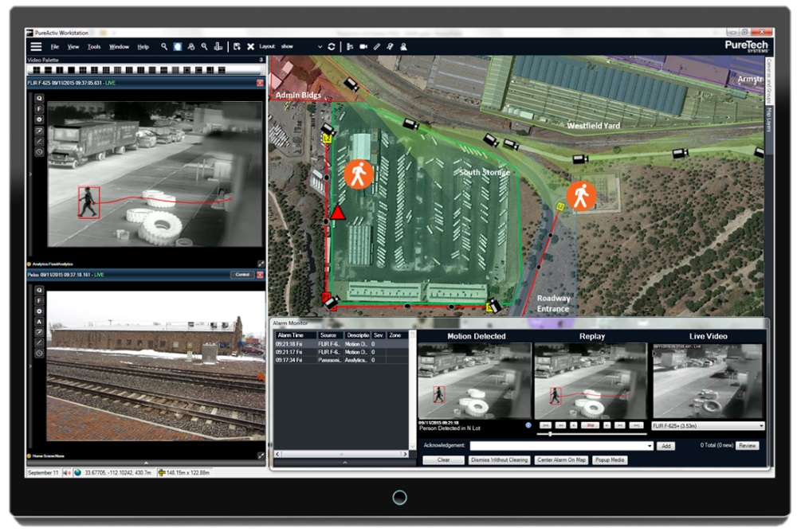Toggle the F icon in the FLIR video panel
The image size is (797, 532).
click(x=38, y=108)
